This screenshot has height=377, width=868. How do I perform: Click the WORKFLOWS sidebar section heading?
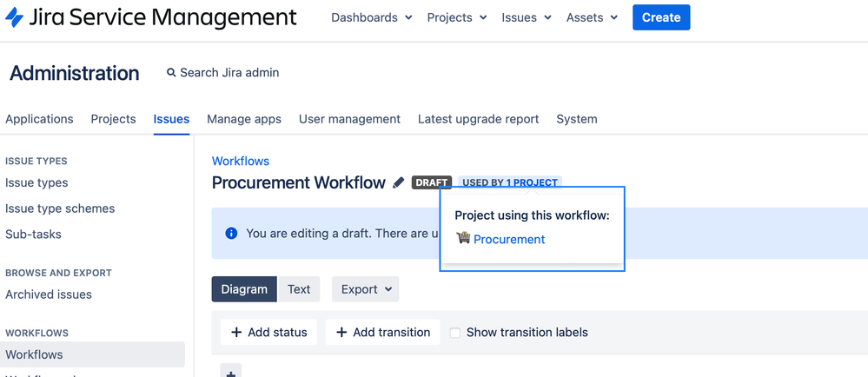point(37,333)
